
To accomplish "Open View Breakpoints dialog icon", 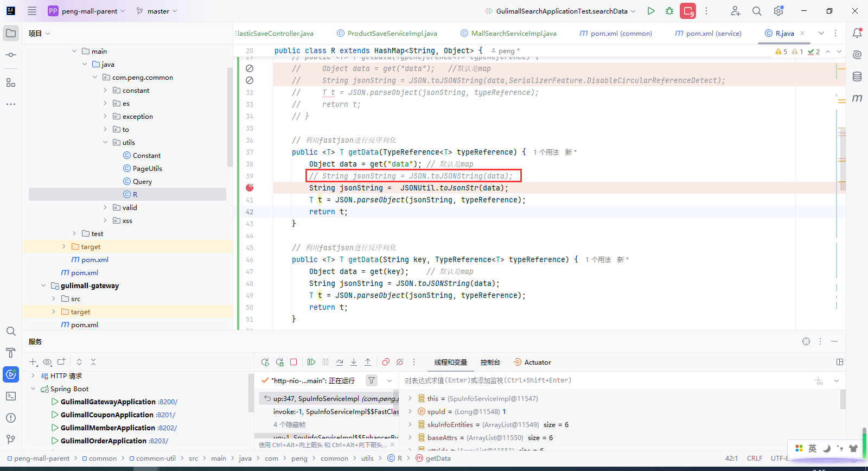I will coord(386,362).
